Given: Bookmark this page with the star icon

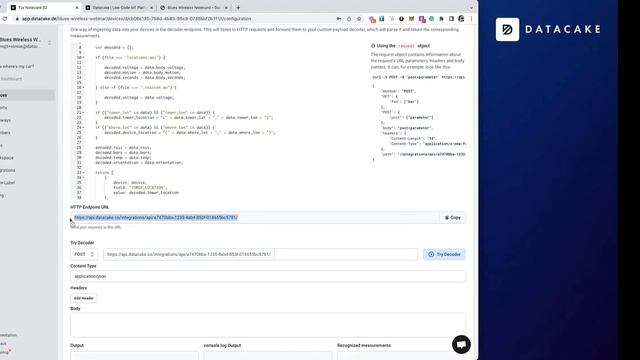Looking at the screenshot, I should click(359, 19).
